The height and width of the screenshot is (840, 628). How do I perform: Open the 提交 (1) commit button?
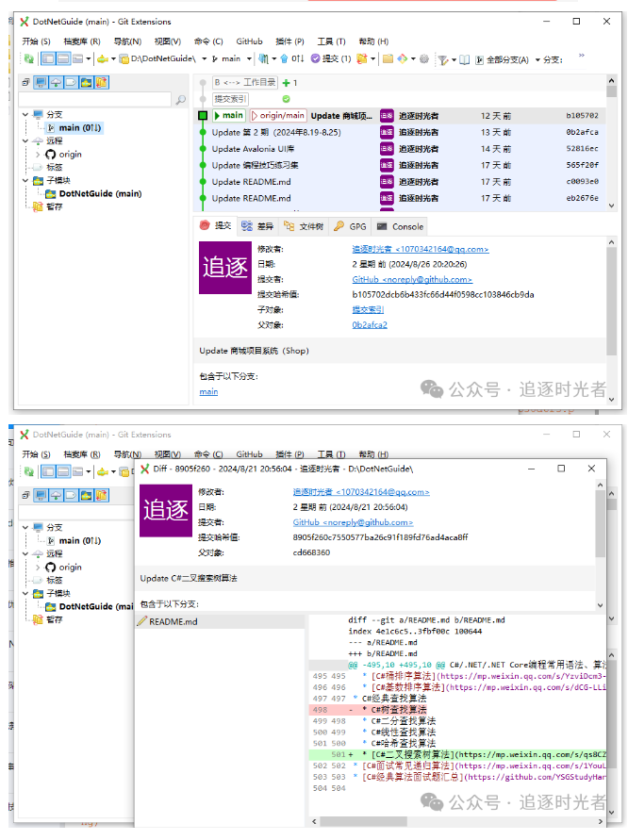pos(331,59)
